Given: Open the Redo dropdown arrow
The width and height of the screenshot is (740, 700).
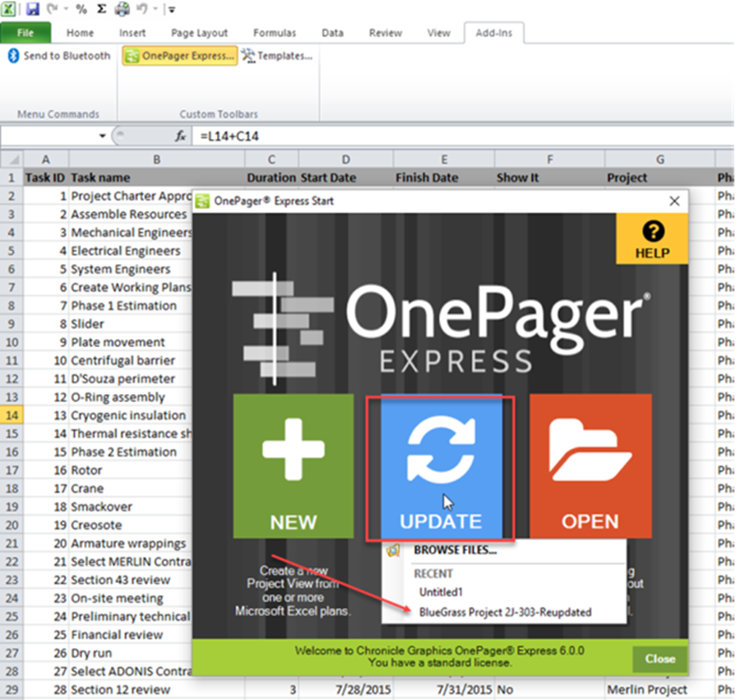Looking at the screenshot, I should point(66,9).
